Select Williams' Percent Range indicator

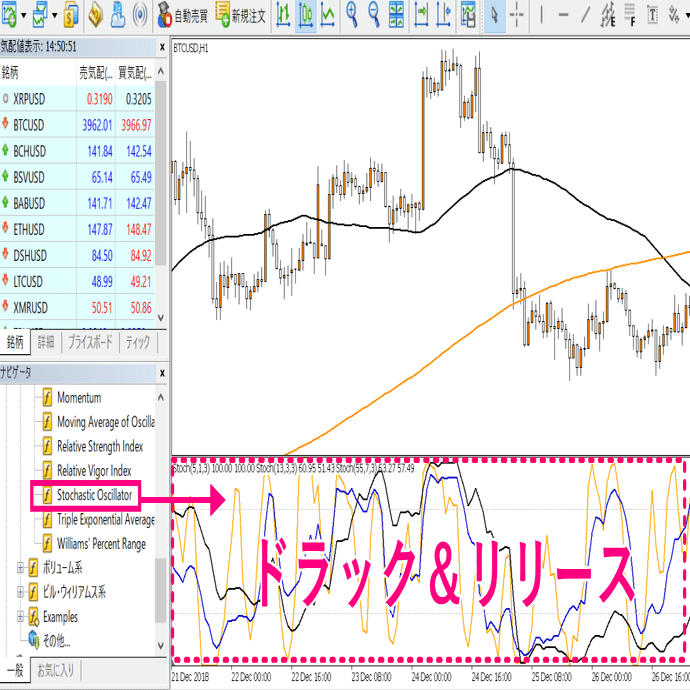tap(94, 544)
